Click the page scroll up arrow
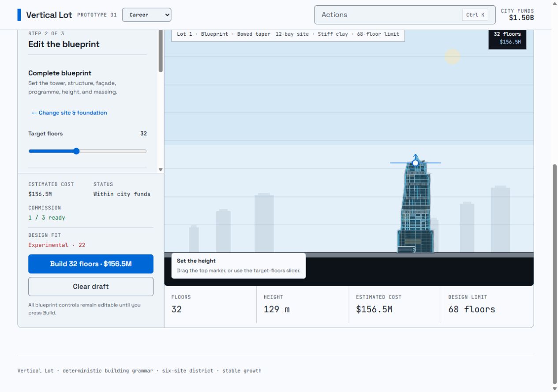Viewport: 558px width, 392px height. [x=554, y=3]
